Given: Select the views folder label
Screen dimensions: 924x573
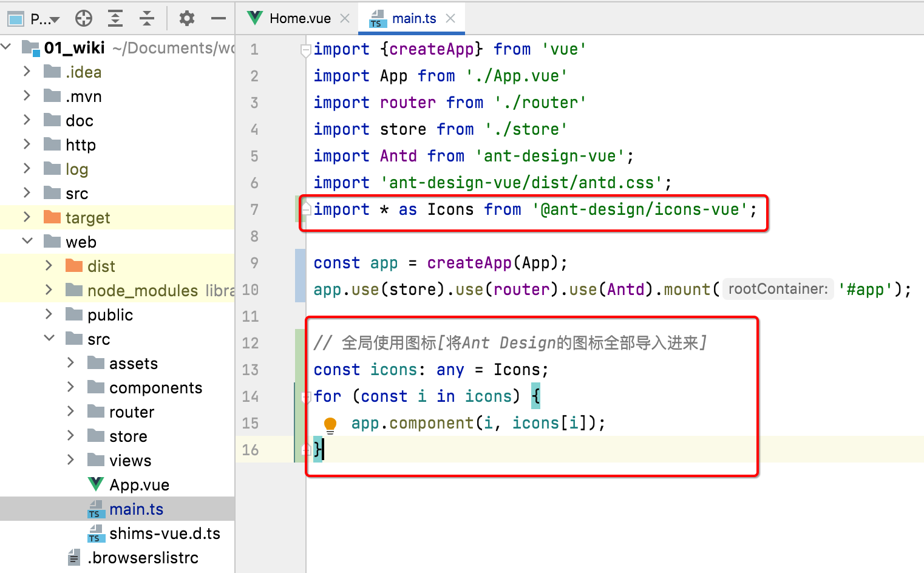Looking at the screenshot, I should pos(130,460).
